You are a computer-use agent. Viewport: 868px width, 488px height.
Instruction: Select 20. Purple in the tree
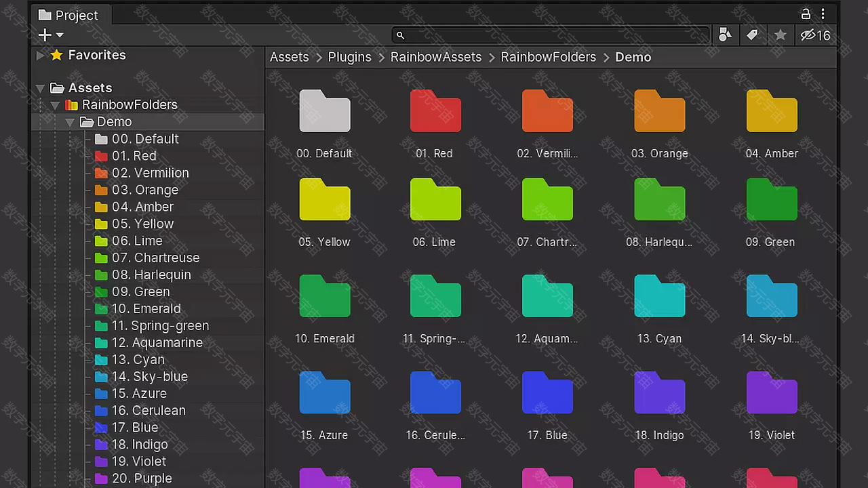tap(142, 478)
